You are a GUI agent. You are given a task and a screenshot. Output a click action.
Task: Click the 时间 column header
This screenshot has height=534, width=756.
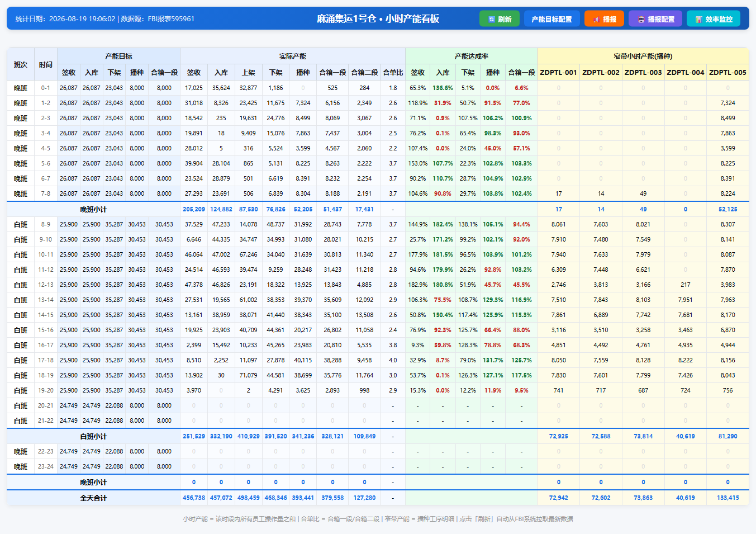pos(46,64)
